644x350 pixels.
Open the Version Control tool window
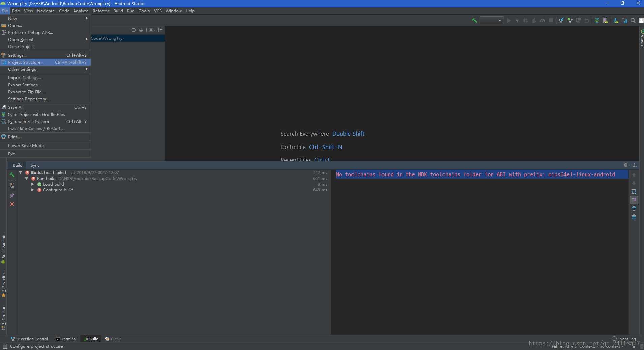pyautogui.click(x=29, y=339)
